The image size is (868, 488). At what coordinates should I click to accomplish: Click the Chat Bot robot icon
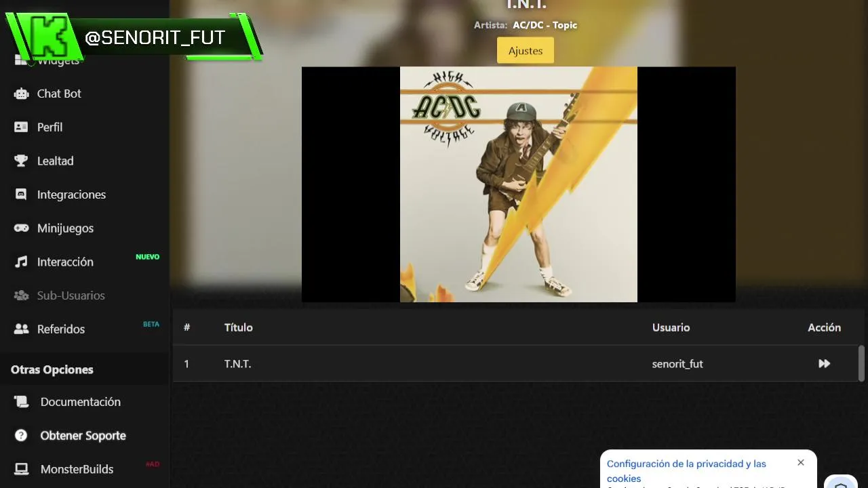21,94
